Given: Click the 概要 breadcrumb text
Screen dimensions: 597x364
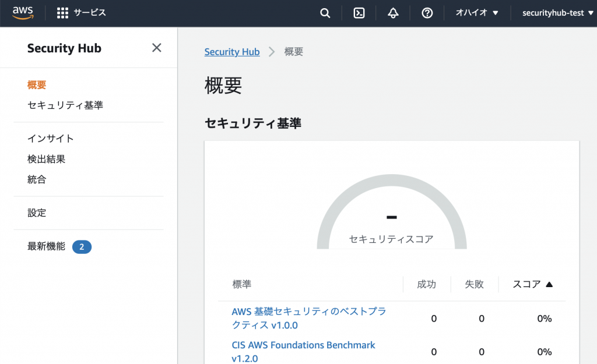Looking at the screenshot, I should 294,52.
